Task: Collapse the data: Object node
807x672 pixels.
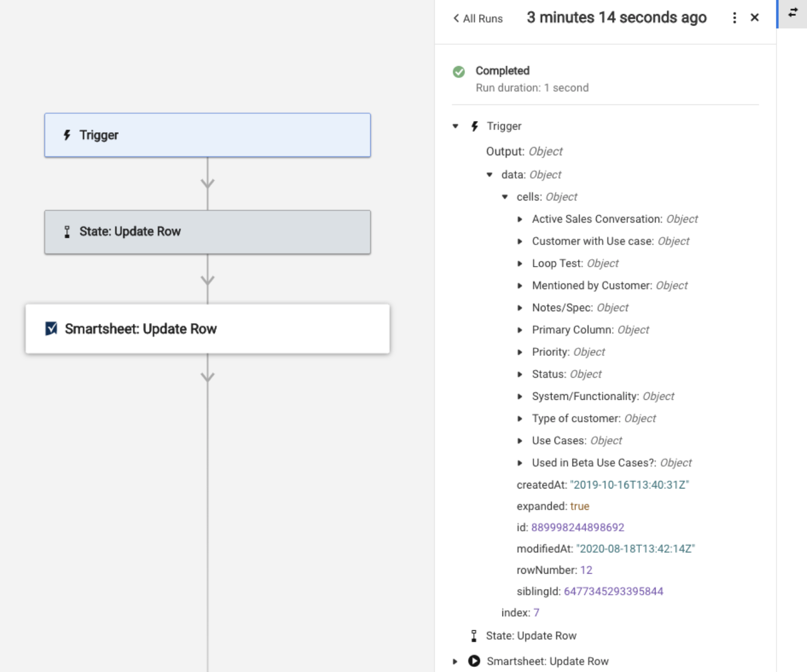Action: pos(489,175)
